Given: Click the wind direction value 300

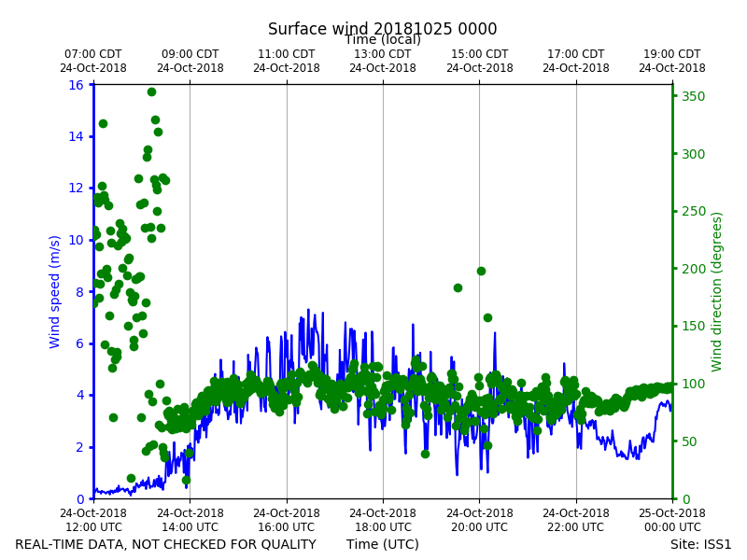Looking at the screenshot, I should tap(693, 154).
